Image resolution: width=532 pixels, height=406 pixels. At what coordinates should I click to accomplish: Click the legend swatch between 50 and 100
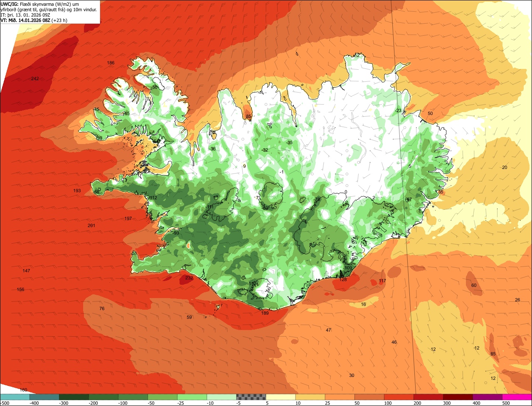[369, 397]
